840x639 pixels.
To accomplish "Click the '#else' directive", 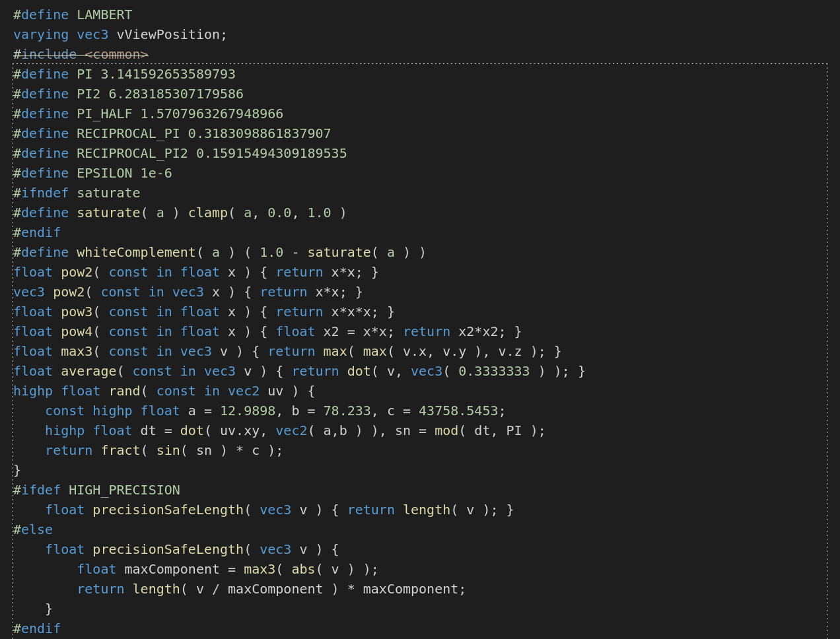I will click(33, 529).
